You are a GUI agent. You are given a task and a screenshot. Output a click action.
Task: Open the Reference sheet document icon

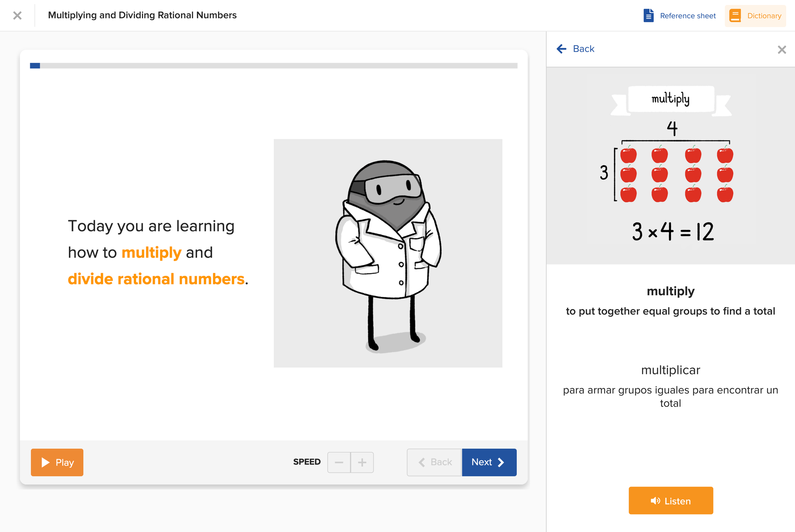click(x=648, y=15)
